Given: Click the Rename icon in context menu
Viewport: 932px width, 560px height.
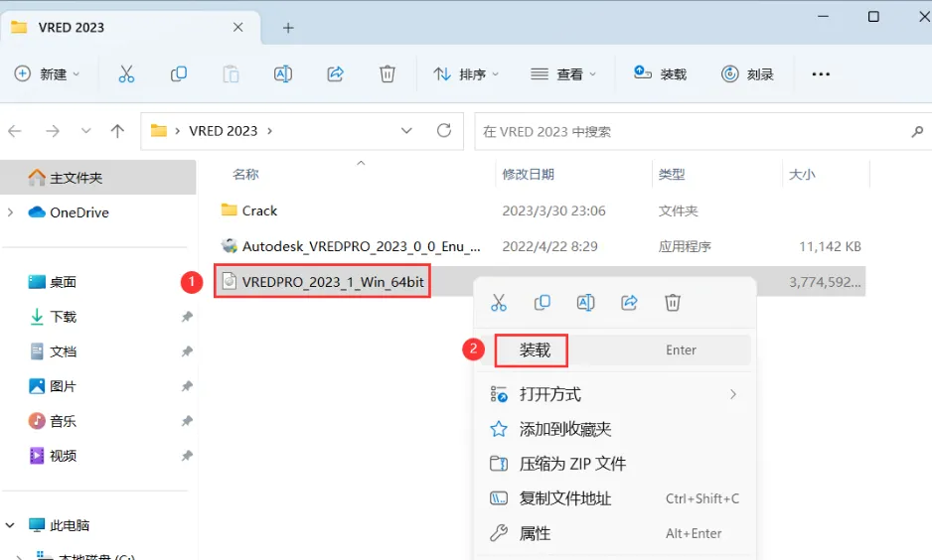Looking at the screenshot, I should 585,302.
